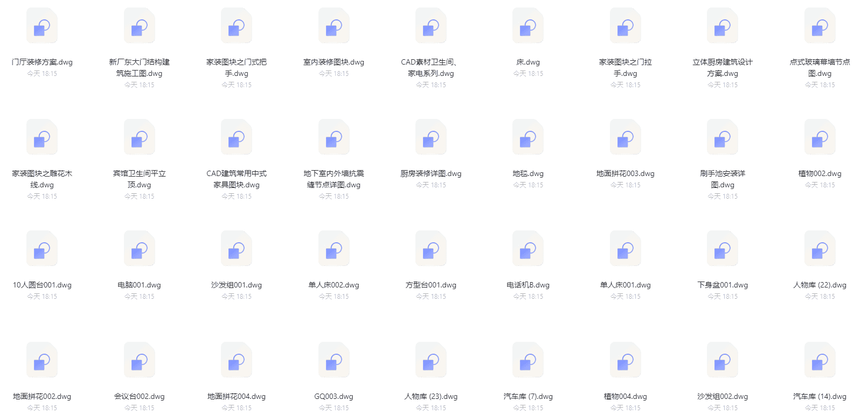
Task: Pick the 沙发组002.dwg file icon
Action: pyautogui.click(x=723, y=360)
